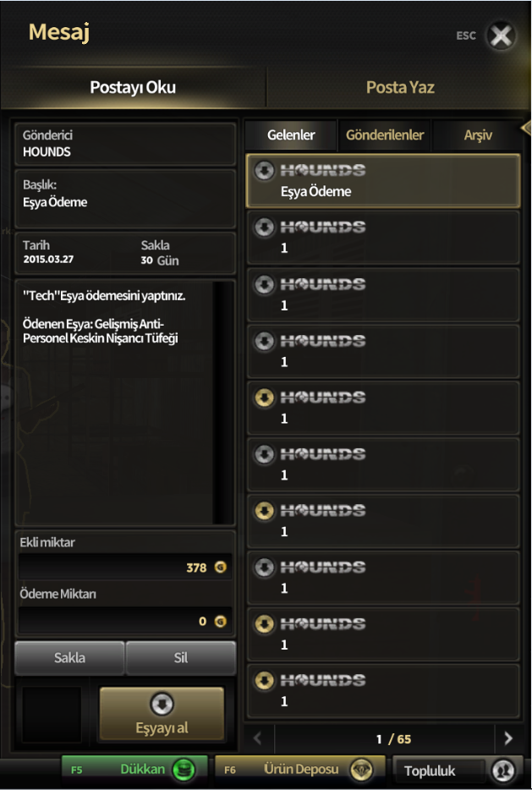532x790 pixels.
Task: Switch to the Posta Yaz tab
Action: pyautogui.click(x=399, y=87)
